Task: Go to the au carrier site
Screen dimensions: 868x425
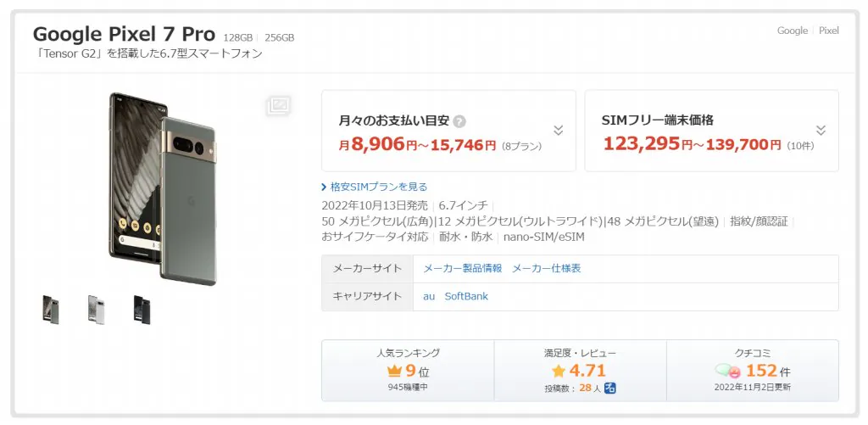Action: 429,296
